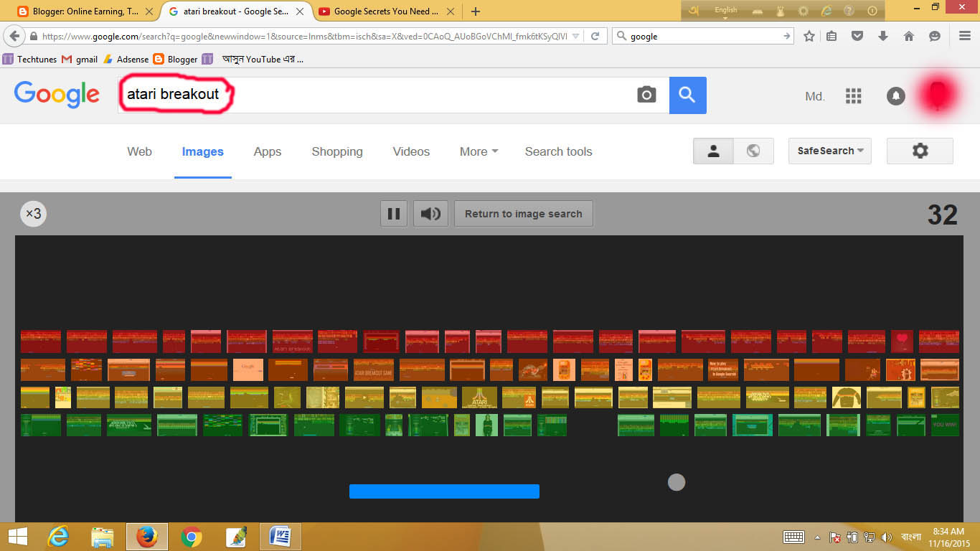
Task: Click the Atari logo yellow brick
Action: pos(479,397)
